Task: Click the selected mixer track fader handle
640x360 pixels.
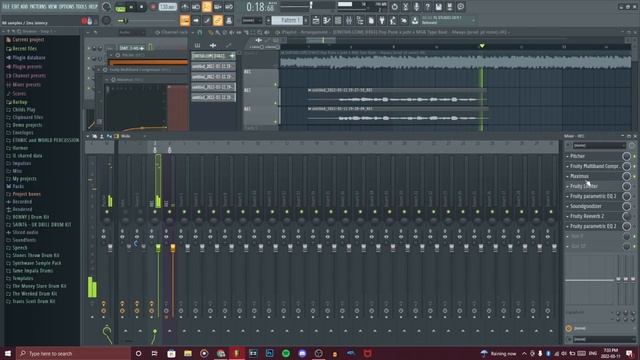Action: (x=158, y=248)
